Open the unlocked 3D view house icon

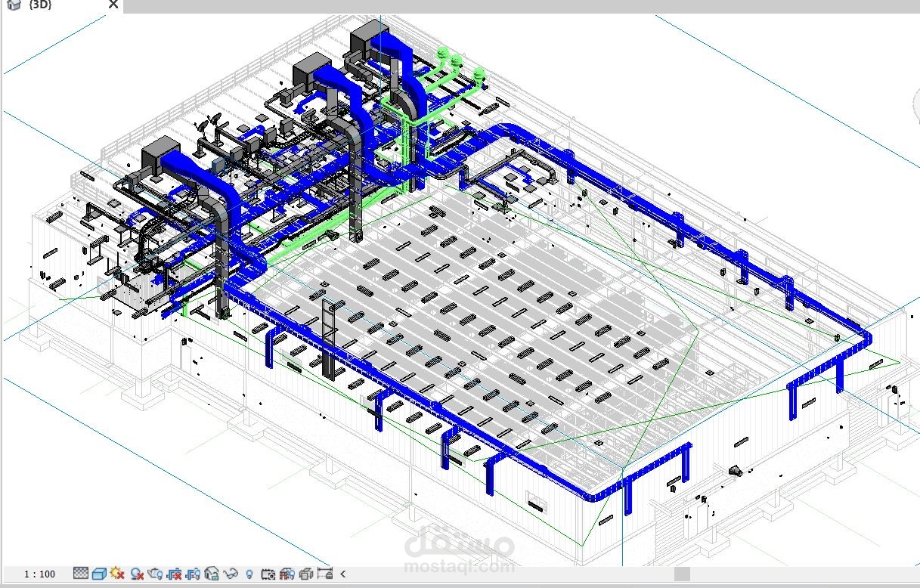click(212, 574)
